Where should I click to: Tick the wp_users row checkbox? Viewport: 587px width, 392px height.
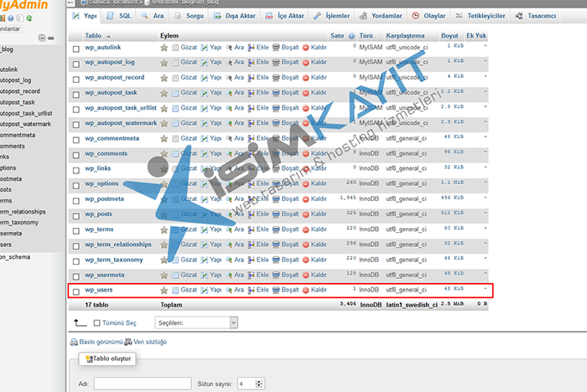76,291
